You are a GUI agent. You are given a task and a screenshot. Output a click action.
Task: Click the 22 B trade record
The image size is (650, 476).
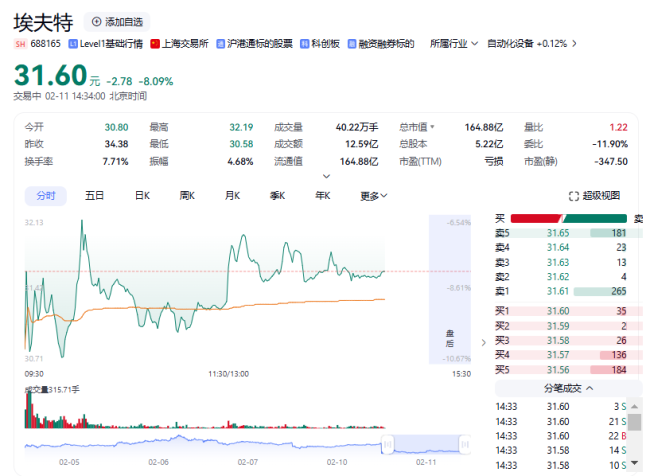pos(561,436)
